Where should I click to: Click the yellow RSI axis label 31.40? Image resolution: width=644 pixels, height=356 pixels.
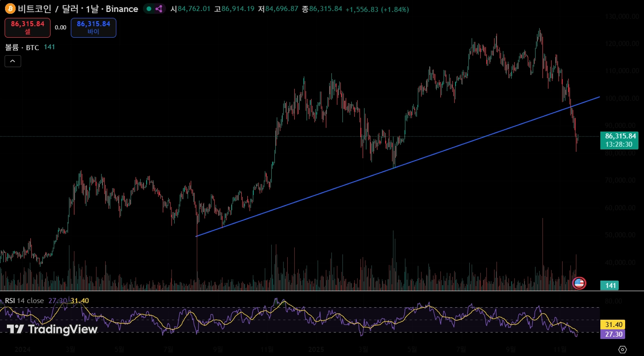pyautogui.click(x=613, y=325)
